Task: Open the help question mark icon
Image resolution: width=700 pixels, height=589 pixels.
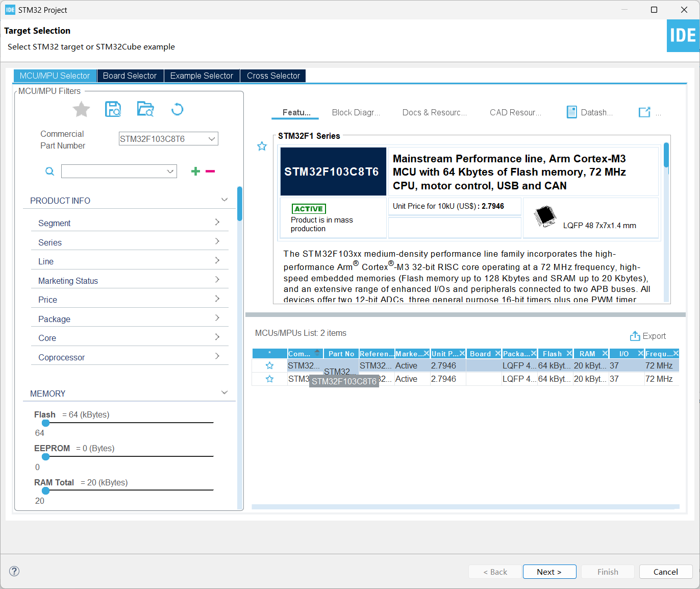Action: point(14,571)
